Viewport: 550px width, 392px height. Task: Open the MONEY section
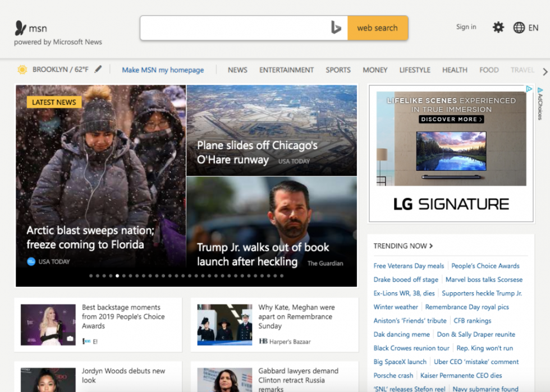pos(375,70)
